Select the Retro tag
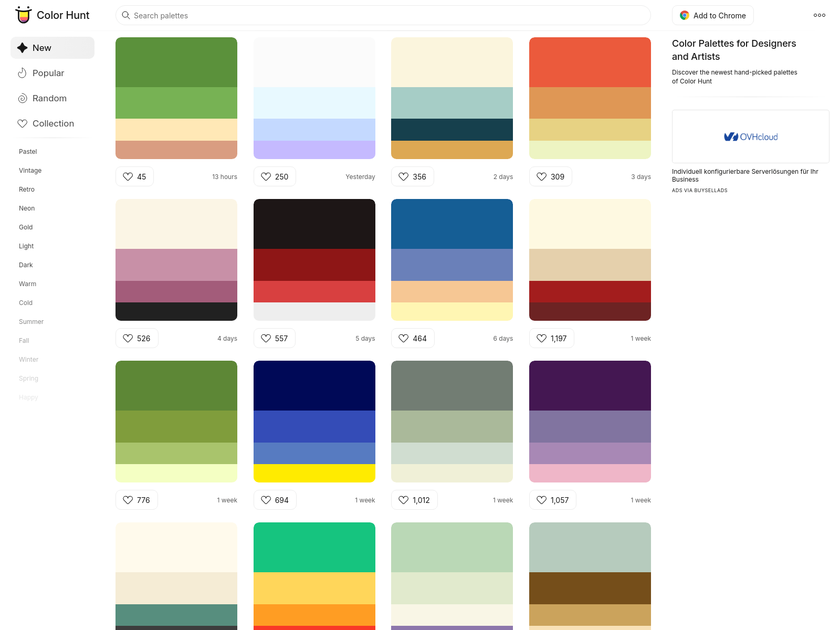This screenshot has height=630, width=840. tap(27, 190)
